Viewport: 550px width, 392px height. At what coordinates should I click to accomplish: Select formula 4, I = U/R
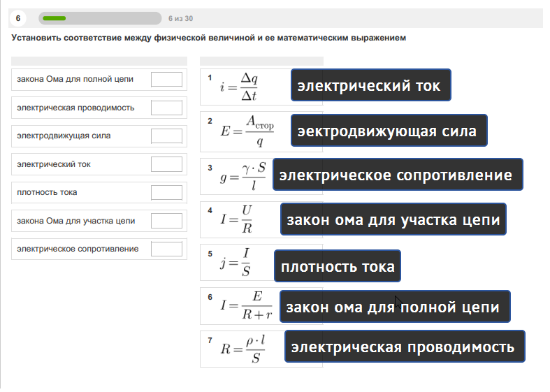(236, 219)
